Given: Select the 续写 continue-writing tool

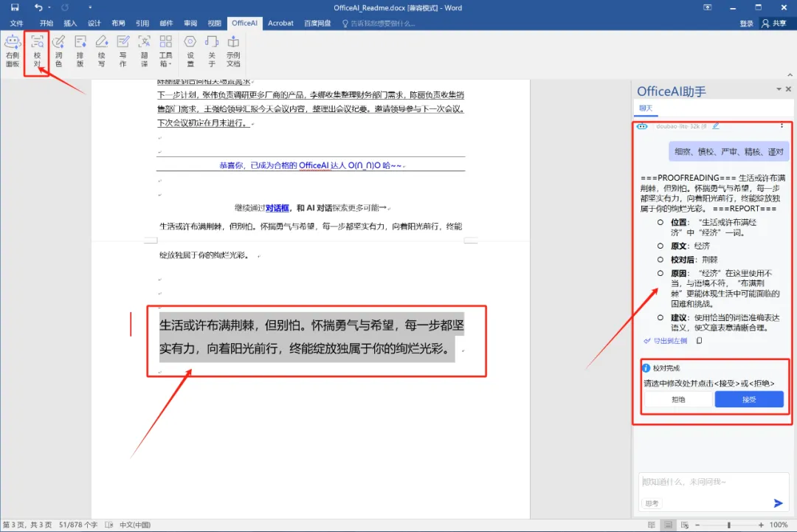Looking at the screenshot, I should click(x=101, y=52).
